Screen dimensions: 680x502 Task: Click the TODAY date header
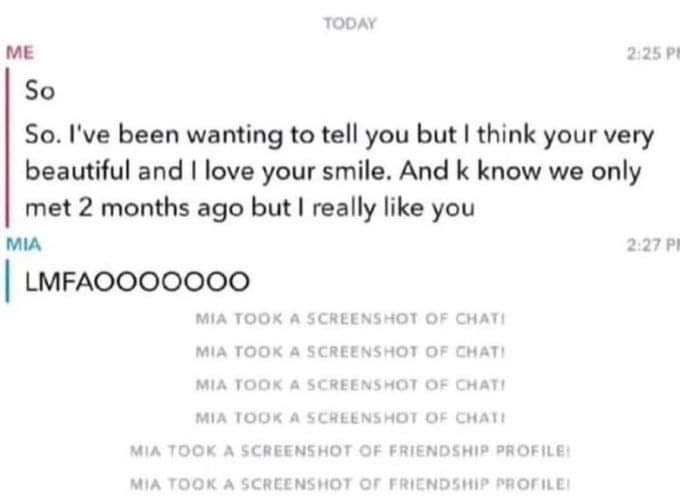click(346, 24)
